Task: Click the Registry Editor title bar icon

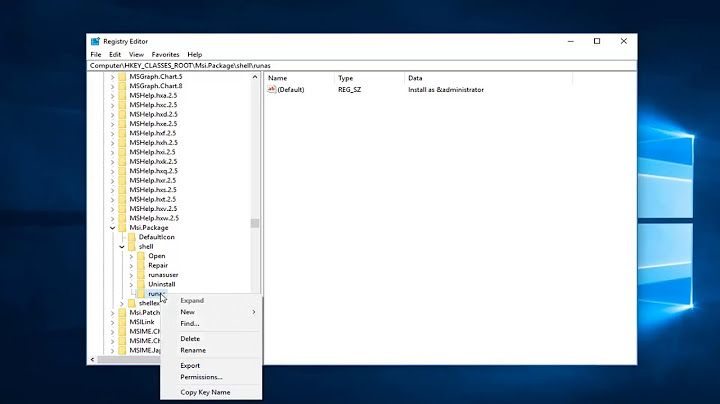Action: (x=95, y=41)
